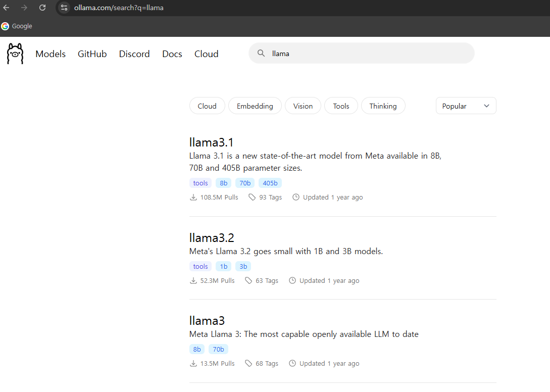Toggle the Vision filter chip
Image resolution: width=550 pixels, height=392 pixels.
pos(303,106)
